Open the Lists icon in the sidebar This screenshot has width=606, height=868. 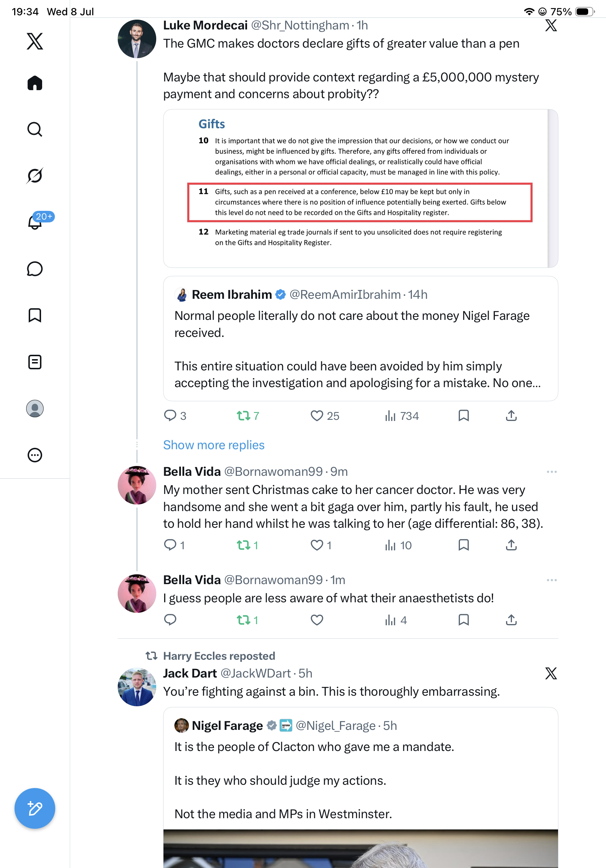point(35,362)
